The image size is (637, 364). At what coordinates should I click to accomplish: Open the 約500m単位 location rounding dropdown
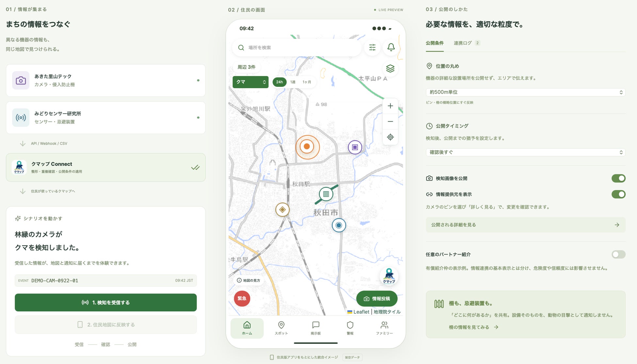pos(525,92)
